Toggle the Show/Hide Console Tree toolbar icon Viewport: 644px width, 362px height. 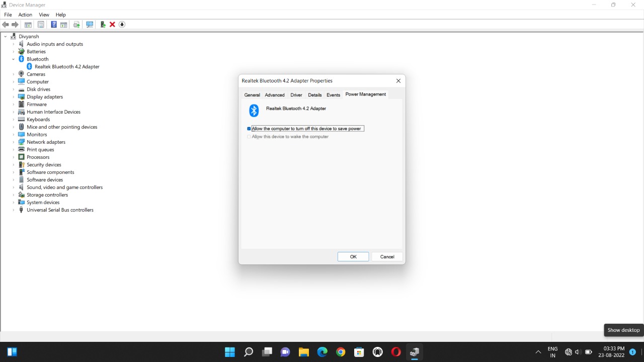28,24
